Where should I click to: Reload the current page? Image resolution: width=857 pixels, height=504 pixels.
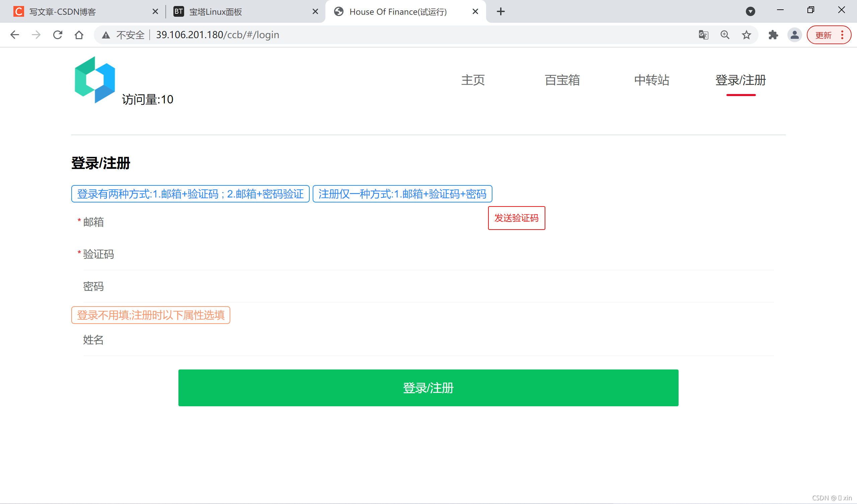(58, 35)
